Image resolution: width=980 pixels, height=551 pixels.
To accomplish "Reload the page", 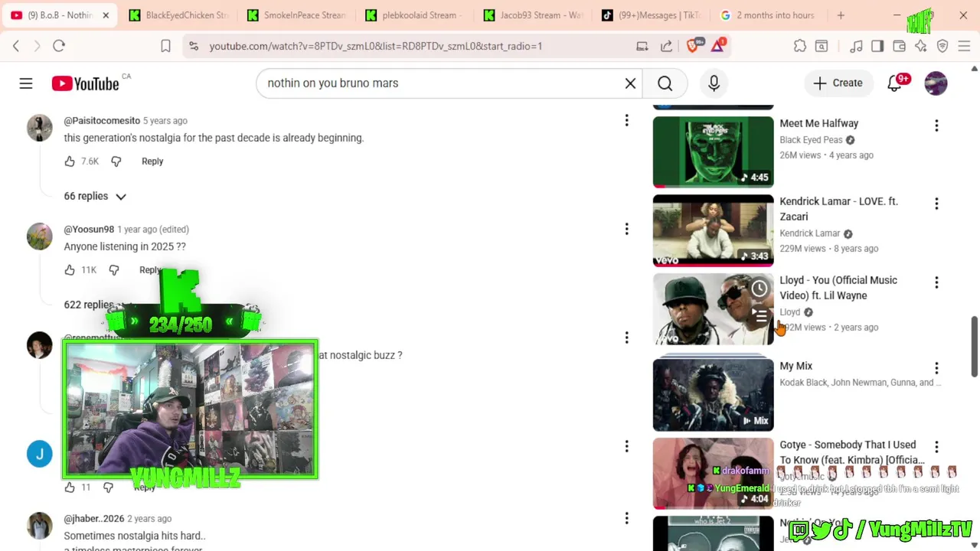I will (59, 46).
